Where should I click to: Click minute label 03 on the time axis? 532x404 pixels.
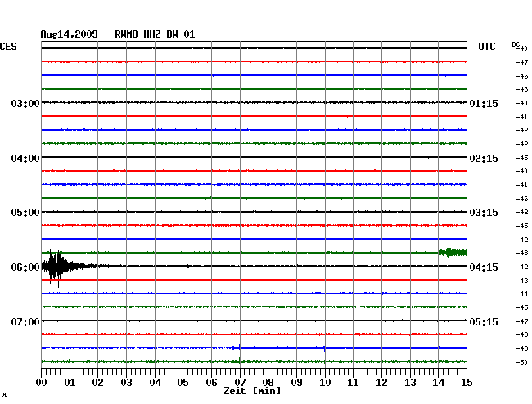point(127,383)
